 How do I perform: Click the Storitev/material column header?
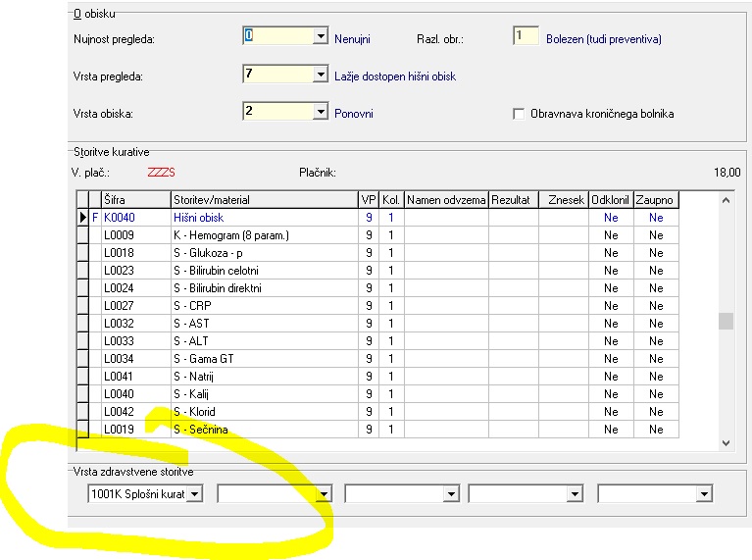coord(265,200)
